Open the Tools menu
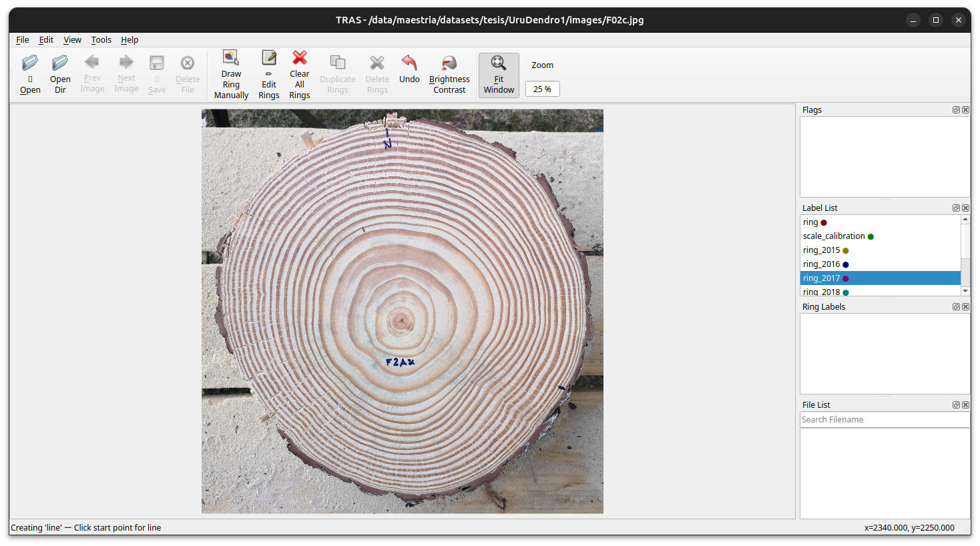The height and width of the screenshot is (546, 980). [101, 39]
